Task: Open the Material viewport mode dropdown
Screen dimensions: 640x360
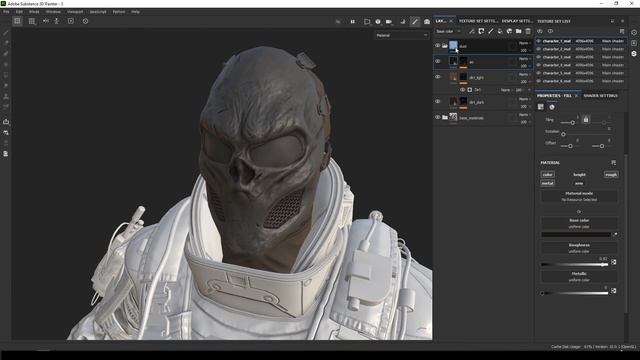Action: point(402,36)
